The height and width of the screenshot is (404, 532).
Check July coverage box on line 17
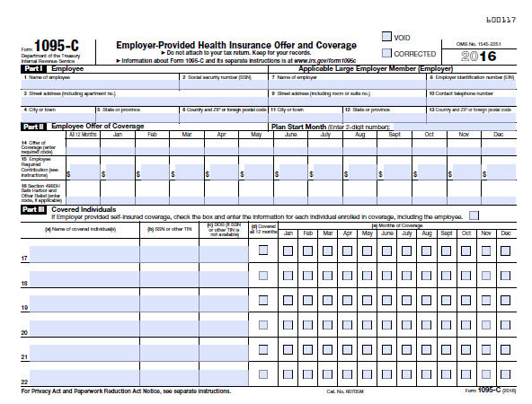tap(406, 250)
